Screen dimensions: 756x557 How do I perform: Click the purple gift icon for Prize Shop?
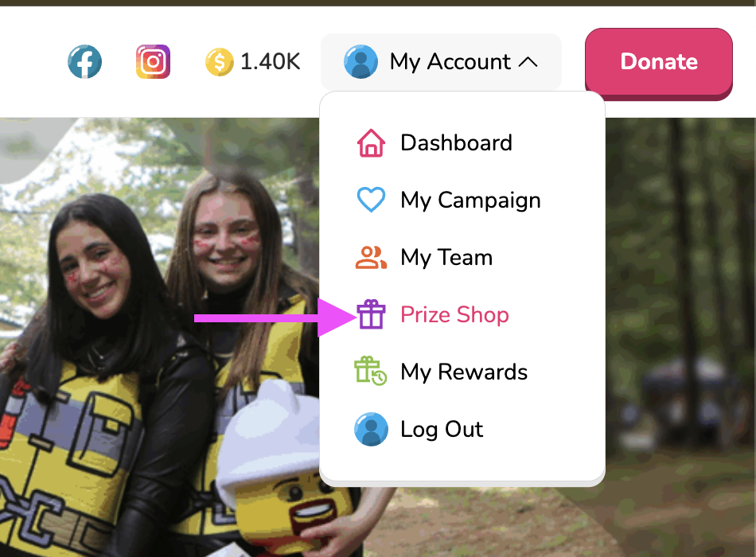point(371,314)
